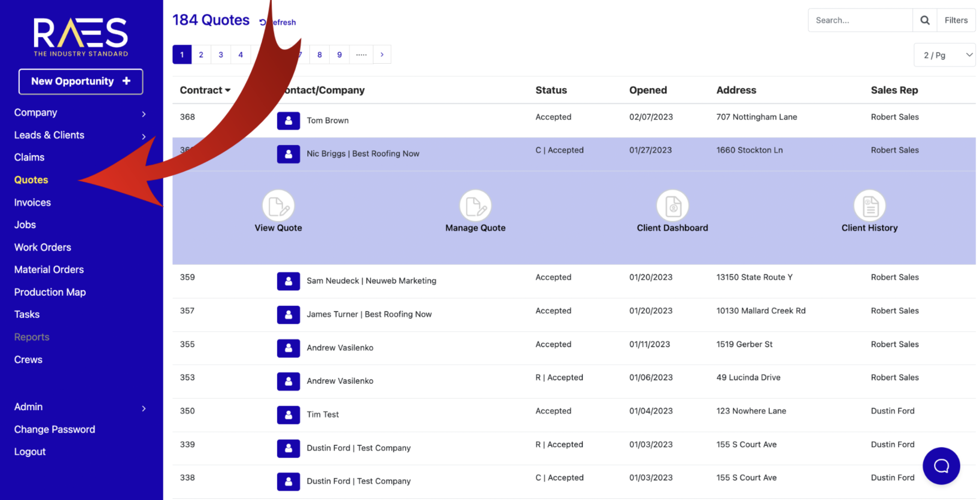The width and height of the screenshot is (980, 500).
Task: Open Invoices in the sidebar
Action: (32, 203)
